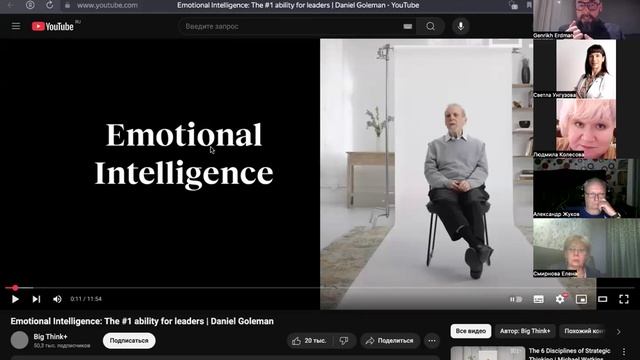Viewport: 640px width, 360px height.
Task: Subscribe with the Подписаться button
Action: point(129,340)
